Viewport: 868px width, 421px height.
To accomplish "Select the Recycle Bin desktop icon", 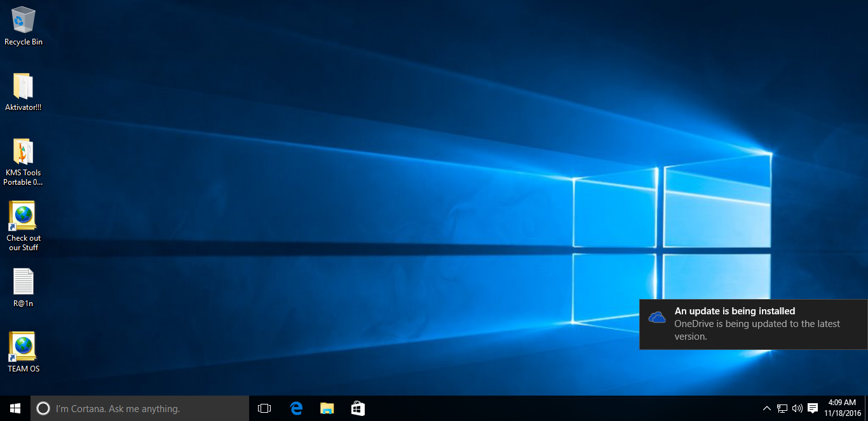I will 24,26.
